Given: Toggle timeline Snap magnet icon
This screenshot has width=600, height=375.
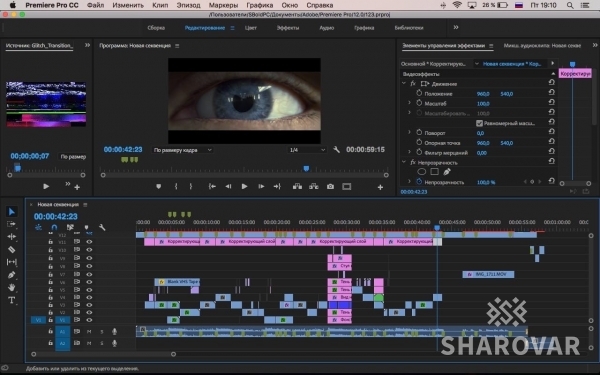Looking at the screenshot, I should click(x=54, y=227).
